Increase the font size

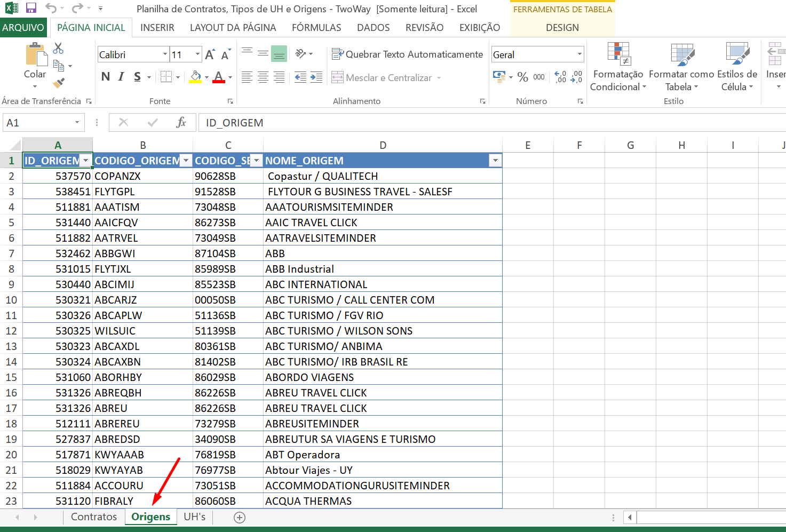click(x=210, y=54)
